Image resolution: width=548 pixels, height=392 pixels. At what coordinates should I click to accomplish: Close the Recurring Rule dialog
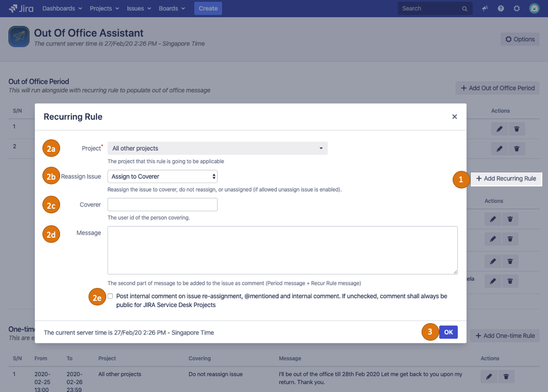pos(454,117)
